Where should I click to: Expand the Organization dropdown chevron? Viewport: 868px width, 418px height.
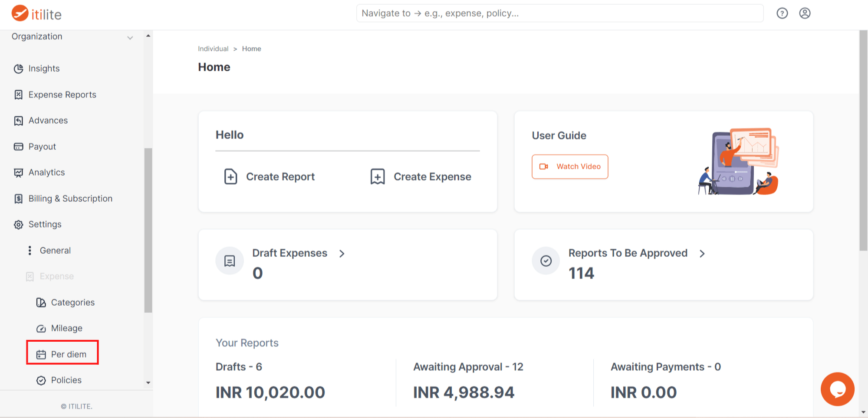[130, 38]
